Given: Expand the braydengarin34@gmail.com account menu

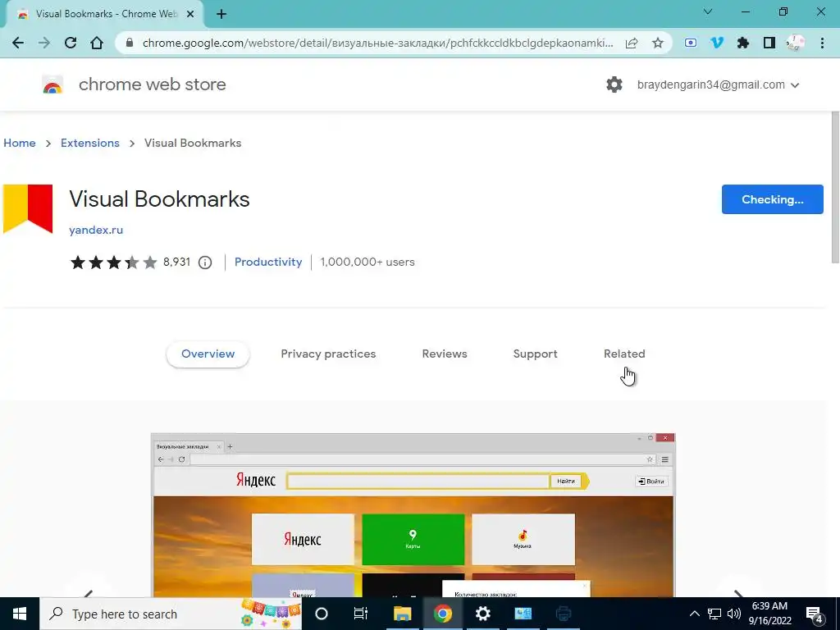Looking at the screenshot, I should pyautogui.click(x=718, y=84).
